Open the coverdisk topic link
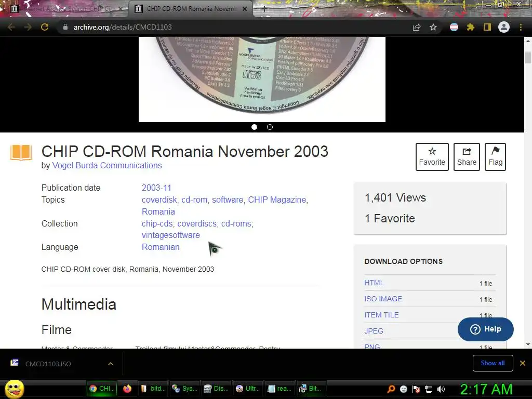 pos(159,199)
